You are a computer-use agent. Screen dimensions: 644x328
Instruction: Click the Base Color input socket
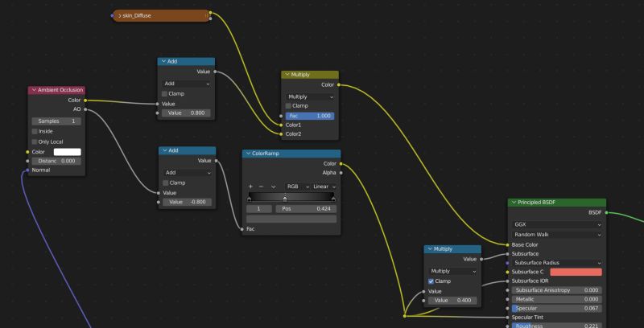pos(508,244)
